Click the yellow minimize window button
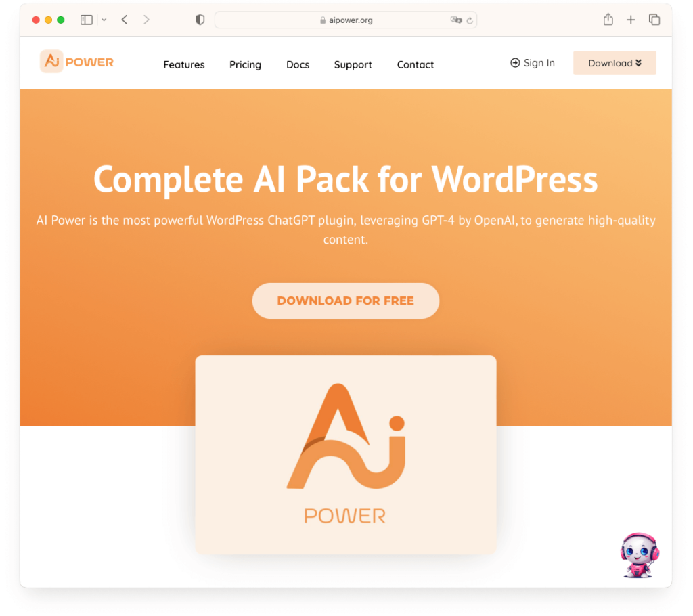This screenshot has width=693, height=616. point(49,20)
